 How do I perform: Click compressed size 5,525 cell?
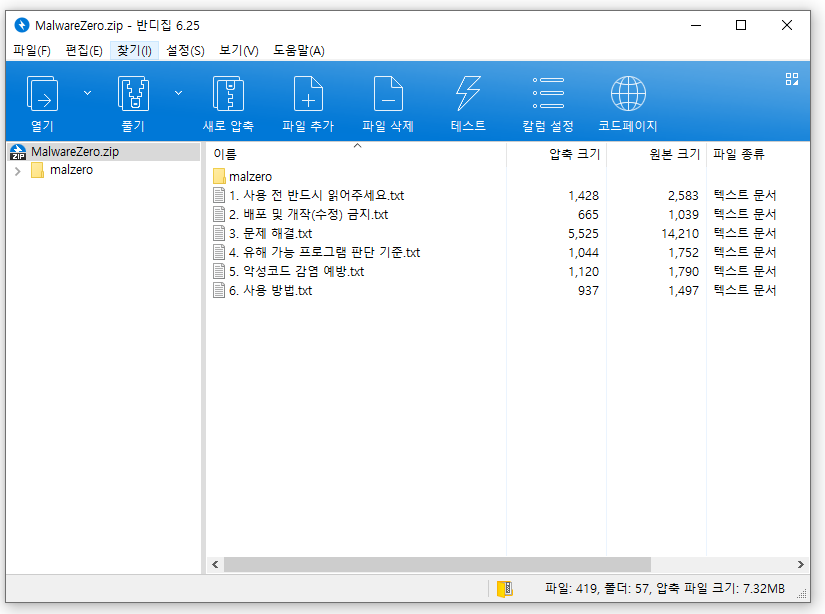pos(583,234)
